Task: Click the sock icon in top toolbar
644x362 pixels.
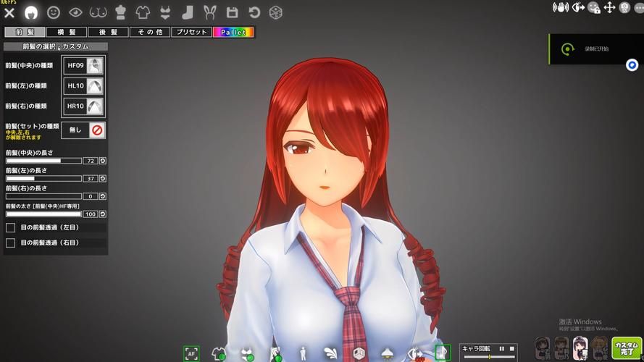Action: 188,12
